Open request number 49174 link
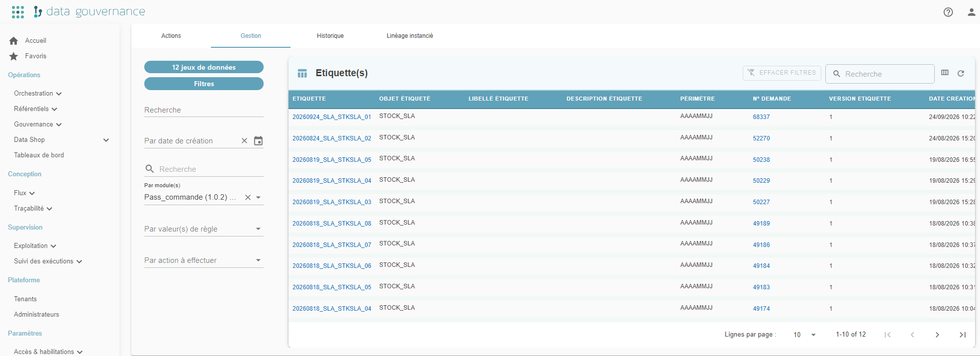This screenshot has width=980, height=356. pyautogui.click(x=761, y=309)
